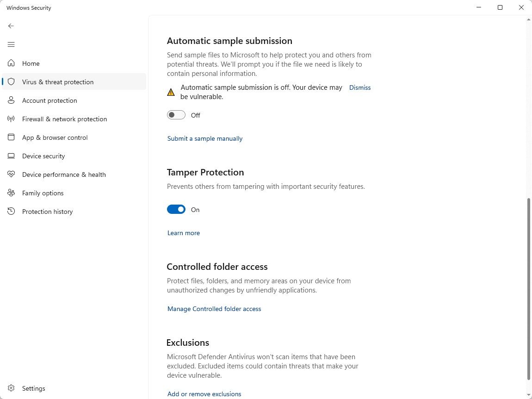Open Protection history page

74,212
